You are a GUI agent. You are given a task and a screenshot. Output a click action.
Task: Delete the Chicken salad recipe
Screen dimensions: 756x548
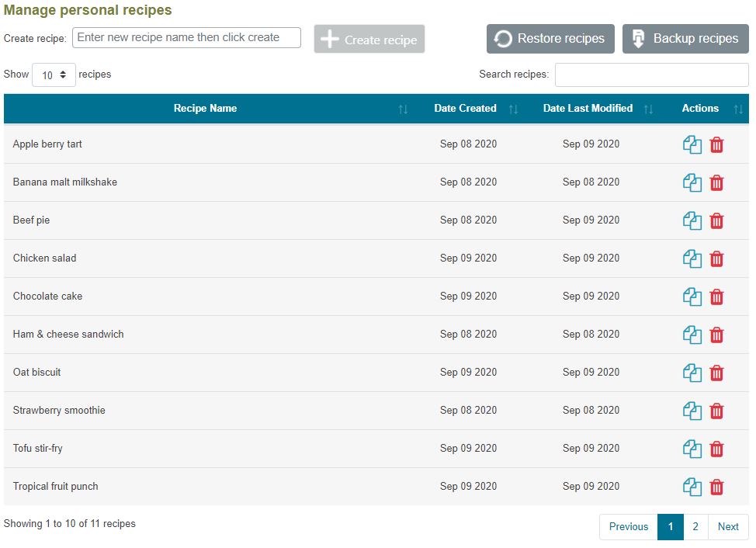click(x=716, y=259)
